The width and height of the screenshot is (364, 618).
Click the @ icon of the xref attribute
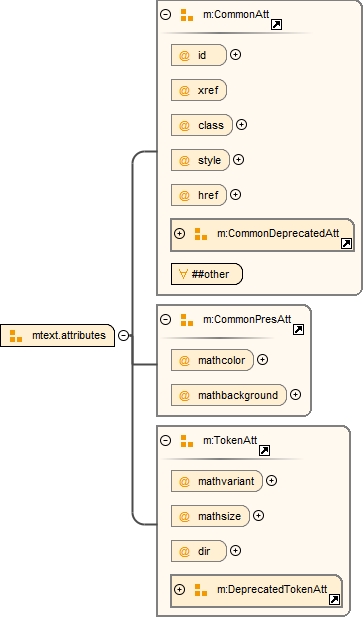184,90
